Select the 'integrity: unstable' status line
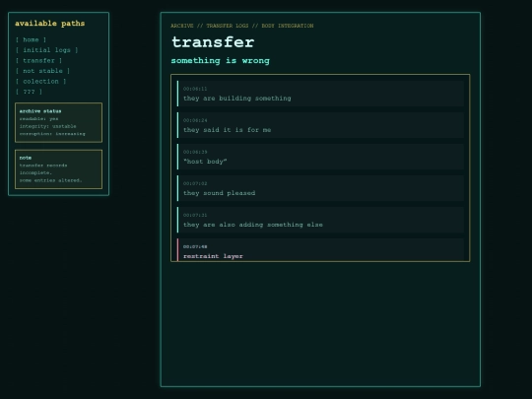 pyautogui.click(x=48, y=126)
